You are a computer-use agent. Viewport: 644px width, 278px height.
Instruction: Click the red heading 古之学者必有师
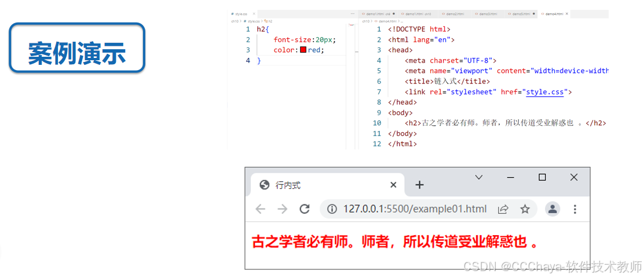point(395,242)
